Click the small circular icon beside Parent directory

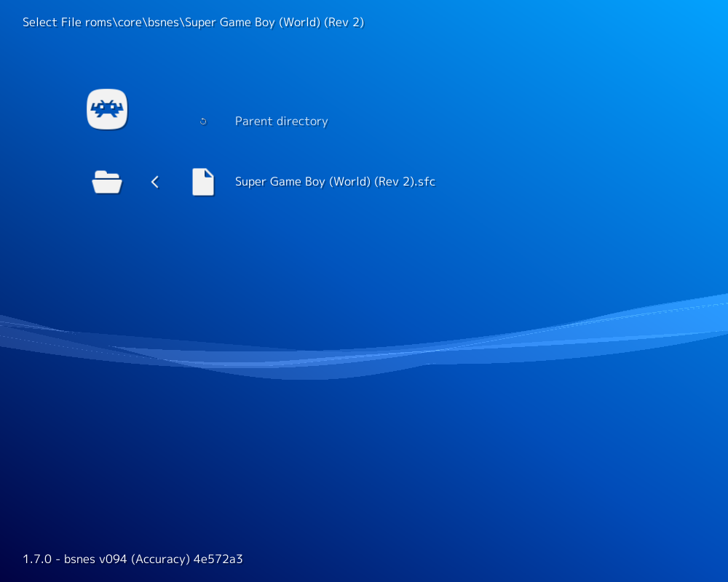pos(203,121)
